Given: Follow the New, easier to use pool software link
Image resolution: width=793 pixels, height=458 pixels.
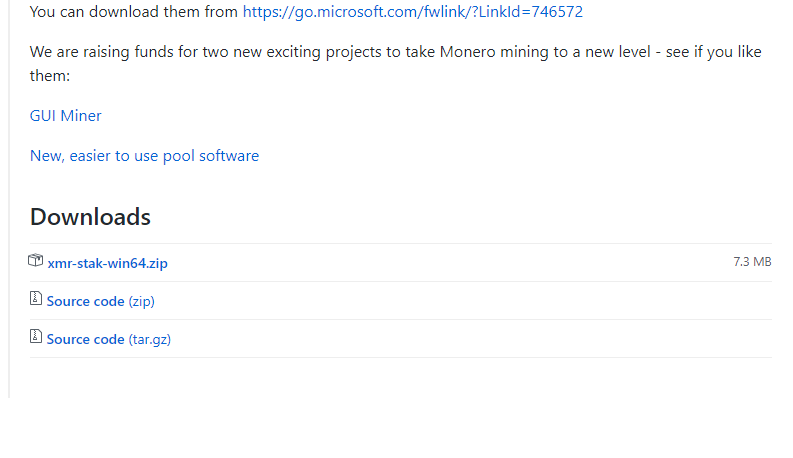Looking at the screenshot, I should click(144, 156).
